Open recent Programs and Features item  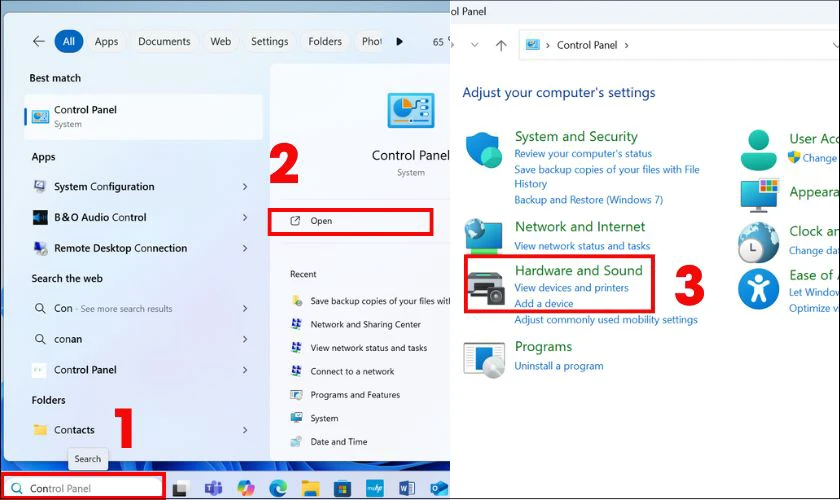tap(355, 395)
